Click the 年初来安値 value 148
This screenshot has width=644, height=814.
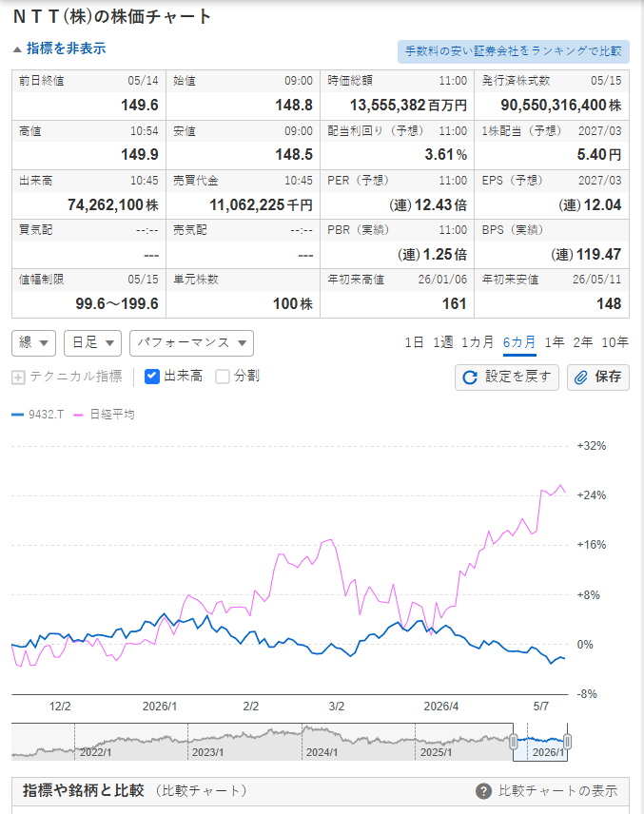[x=609, y=303]
